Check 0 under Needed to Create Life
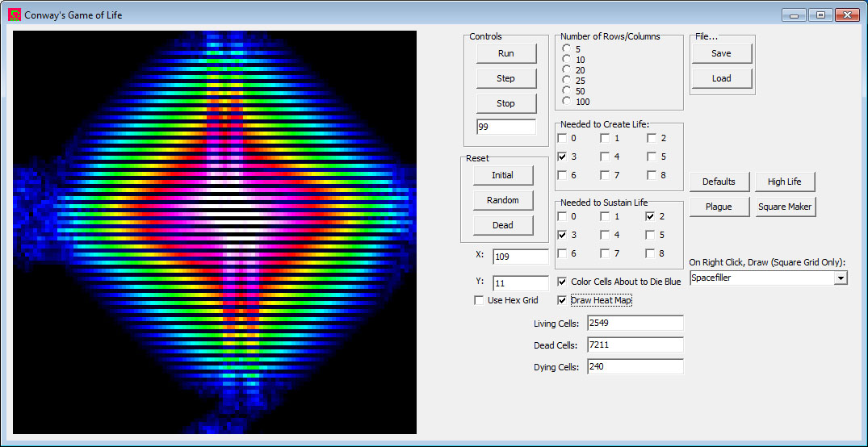 tap(562, 138)
